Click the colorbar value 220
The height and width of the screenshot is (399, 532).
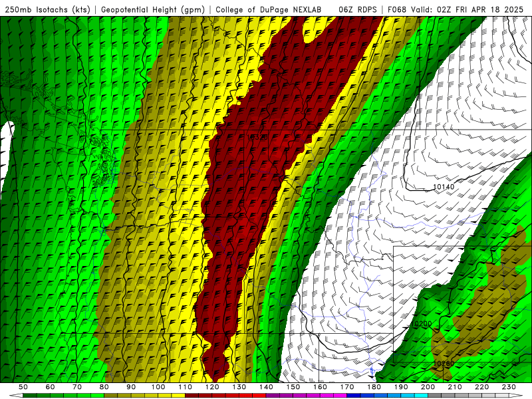tap(482, 387)
